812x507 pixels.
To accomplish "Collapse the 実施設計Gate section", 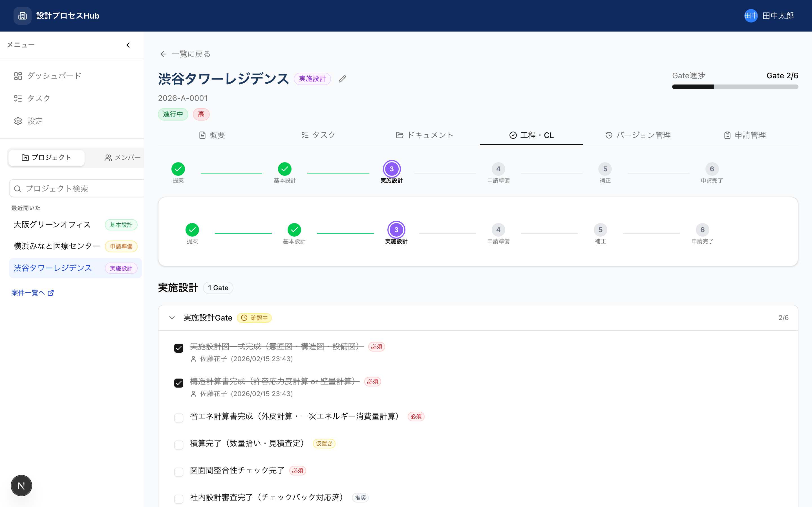I will [172, 317].
